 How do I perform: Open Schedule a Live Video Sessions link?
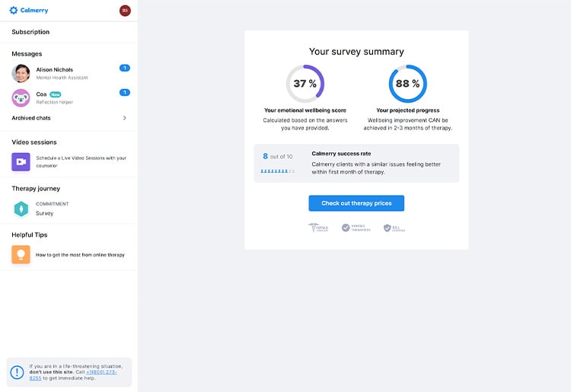pyautogui.click(x=81, y=161)
